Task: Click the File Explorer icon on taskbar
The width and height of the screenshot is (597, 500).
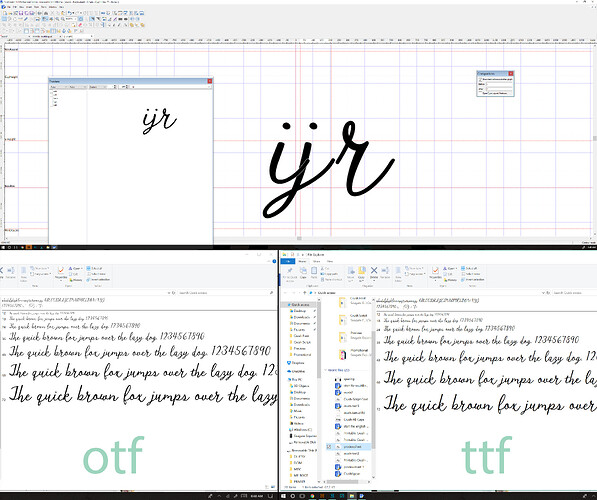Action: 351,496
